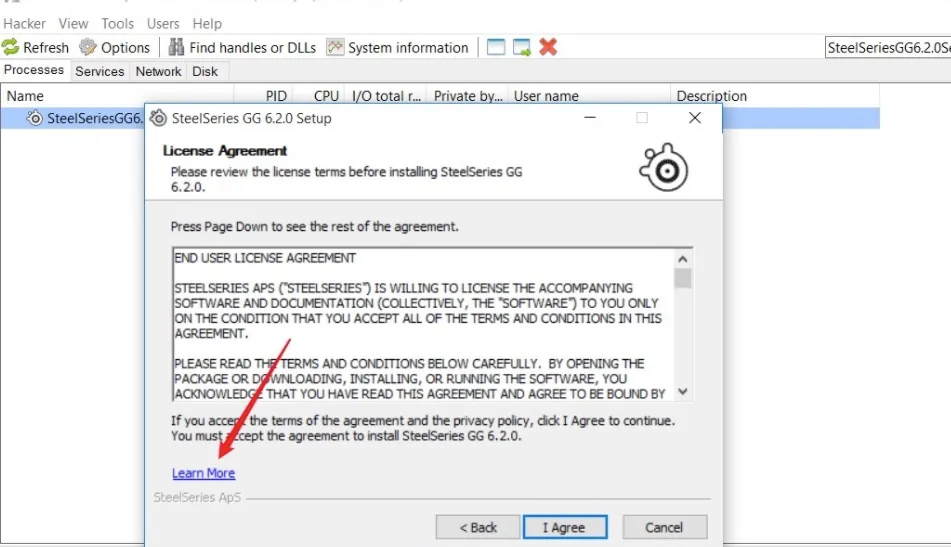Click the license scrollbar down arrow
Image resolution: width=951 pixels, height=547 pixels.
tap(683, 392)
